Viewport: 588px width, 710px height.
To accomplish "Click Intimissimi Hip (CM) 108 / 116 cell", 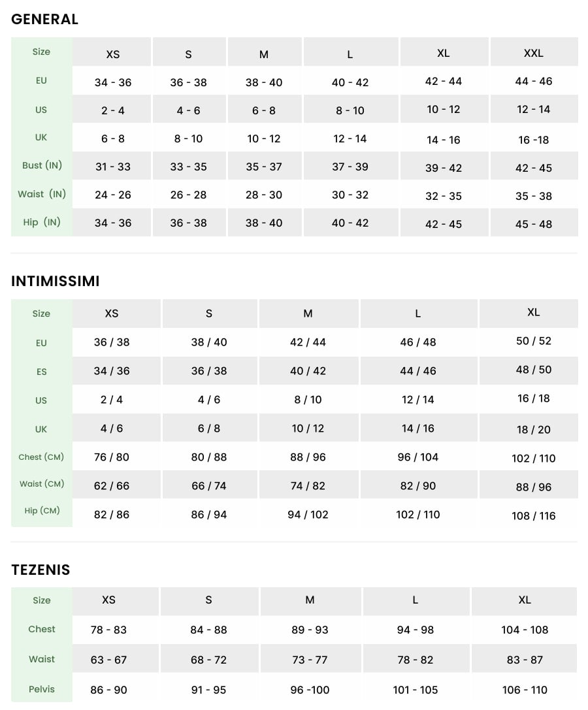I will tap(534, 516).
